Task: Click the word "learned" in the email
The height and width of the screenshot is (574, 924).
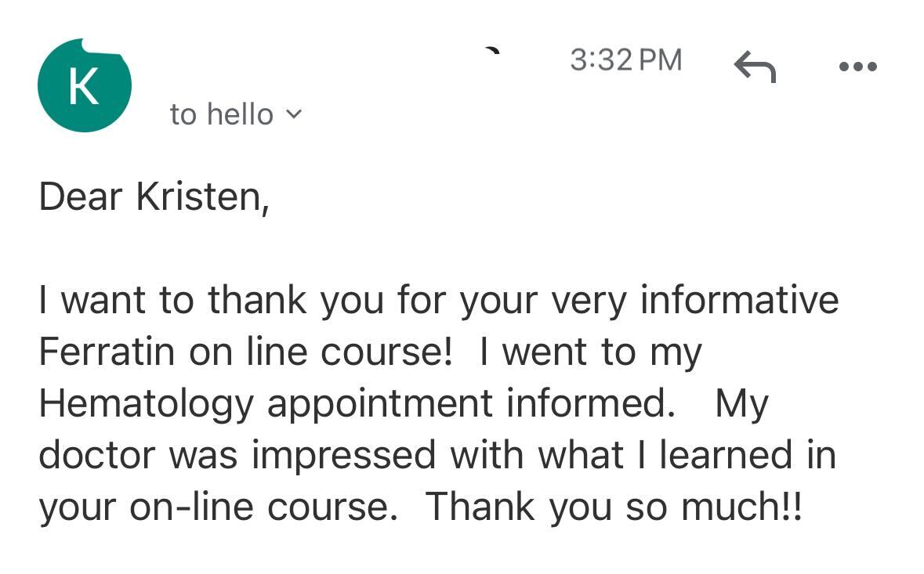Action: [726, 456]
